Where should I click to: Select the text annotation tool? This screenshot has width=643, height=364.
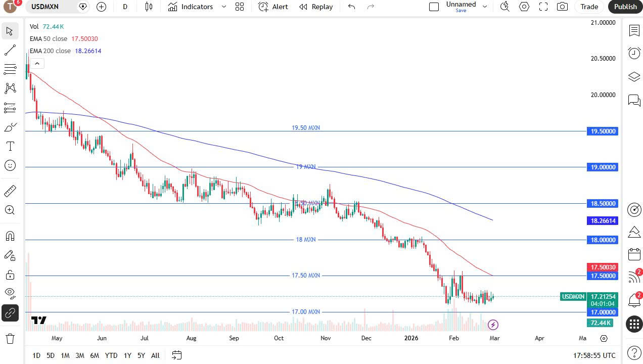coord(10,147)
